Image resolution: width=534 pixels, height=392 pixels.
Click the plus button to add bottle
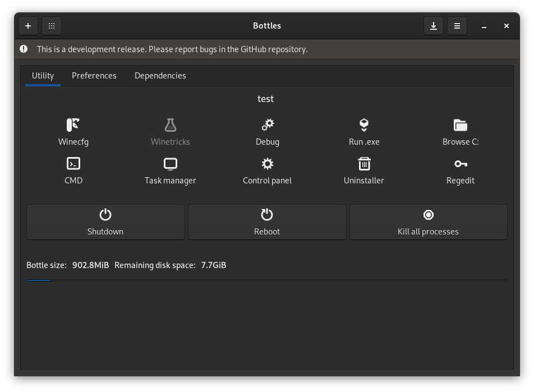[28, 26]
